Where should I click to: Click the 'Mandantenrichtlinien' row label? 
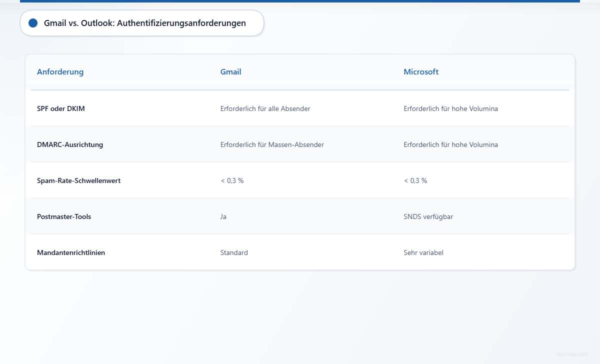(71, 252)
